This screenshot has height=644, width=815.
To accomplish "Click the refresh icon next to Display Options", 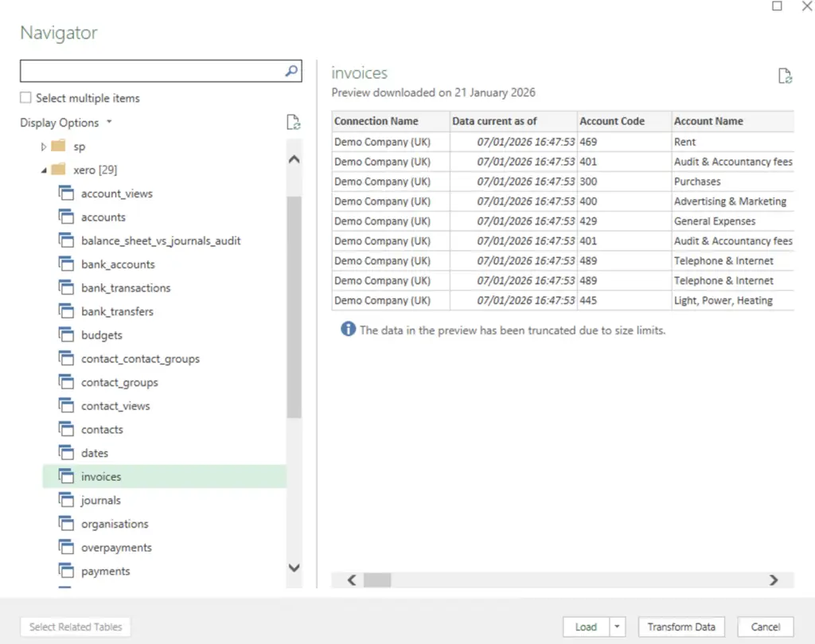I will click(x=293, y=122).
